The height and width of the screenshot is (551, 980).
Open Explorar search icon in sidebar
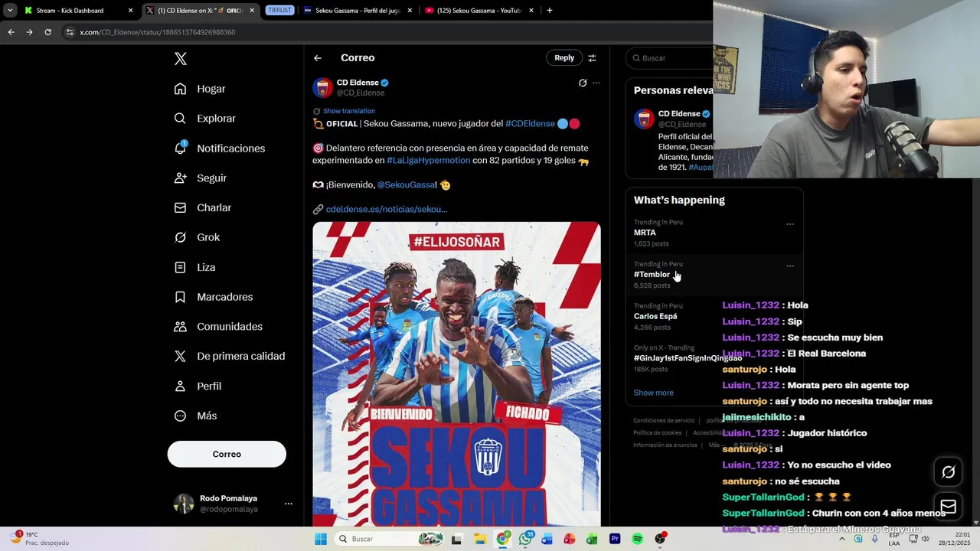pyautogui.click(x=180, y=119)
